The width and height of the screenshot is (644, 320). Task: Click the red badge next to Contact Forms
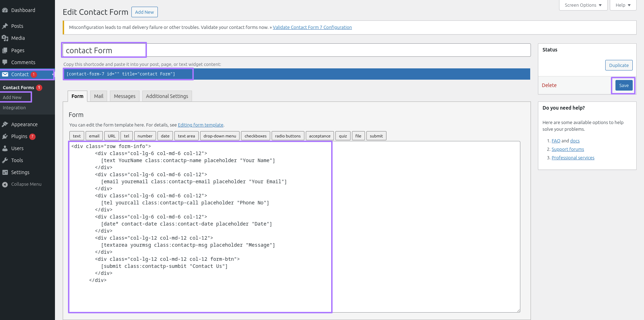point(39,88)
